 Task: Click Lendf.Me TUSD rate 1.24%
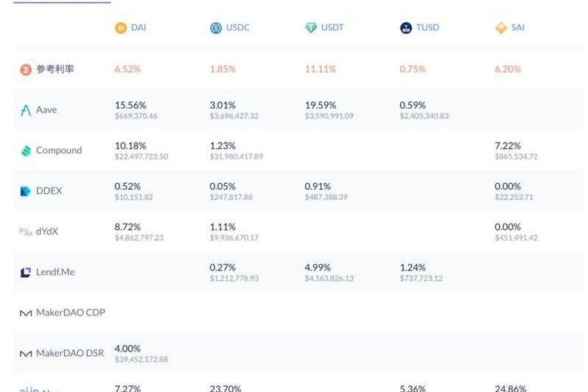point(412,267)
